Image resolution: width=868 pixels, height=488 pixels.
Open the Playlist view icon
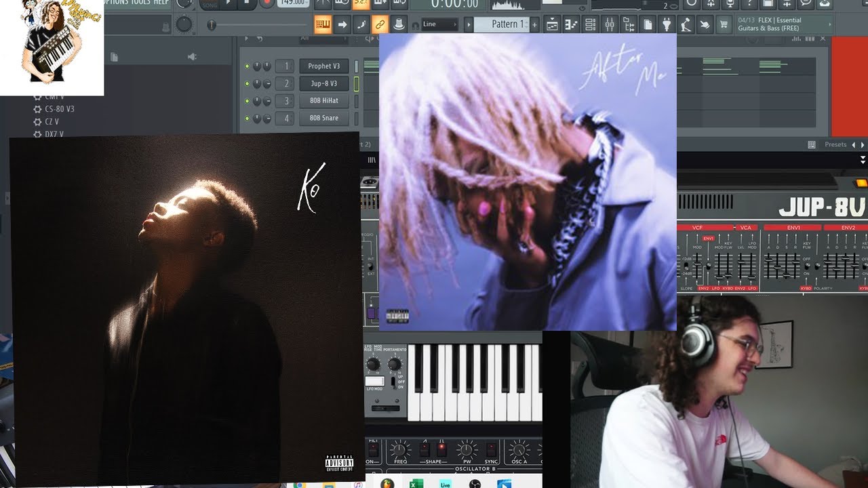point(552,24)
